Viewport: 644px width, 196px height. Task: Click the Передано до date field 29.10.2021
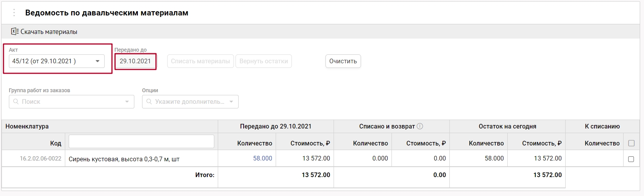pyautogui.click(x=135, y=61)
